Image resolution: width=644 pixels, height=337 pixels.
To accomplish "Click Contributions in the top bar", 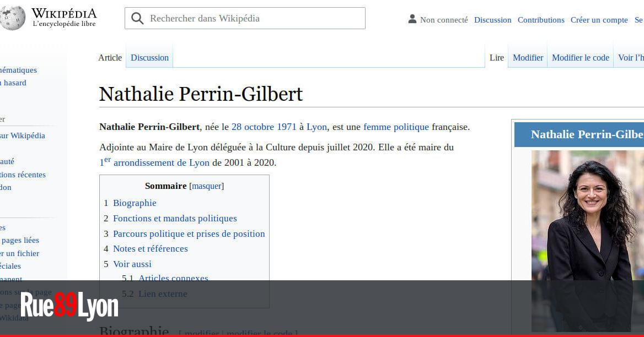I will 540,19.
